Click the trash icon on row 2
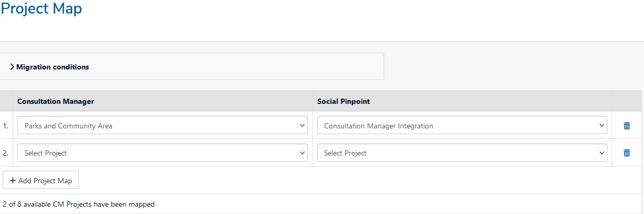This screenshot has height=214, width=644. [x=627, y=153]
